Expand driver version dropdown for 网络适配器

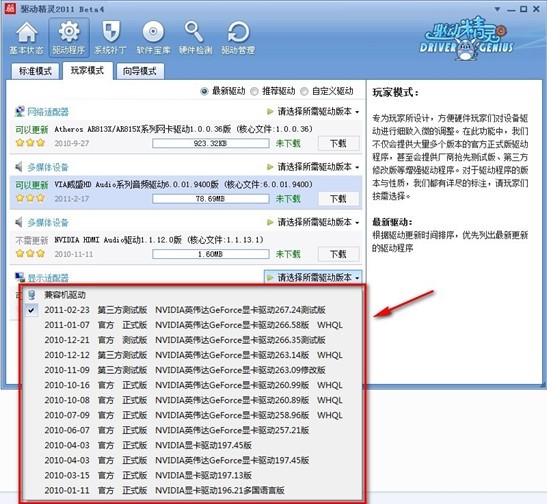(x=313, y=112)
